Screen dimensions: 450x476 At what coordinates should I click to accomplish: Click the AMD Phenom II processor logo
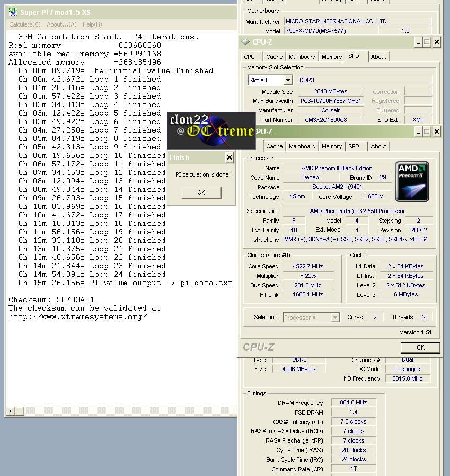[412, 181]
